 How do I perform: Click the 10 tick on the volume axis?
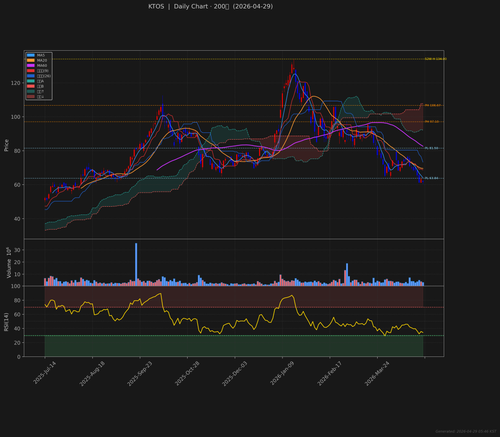point(17,274)
